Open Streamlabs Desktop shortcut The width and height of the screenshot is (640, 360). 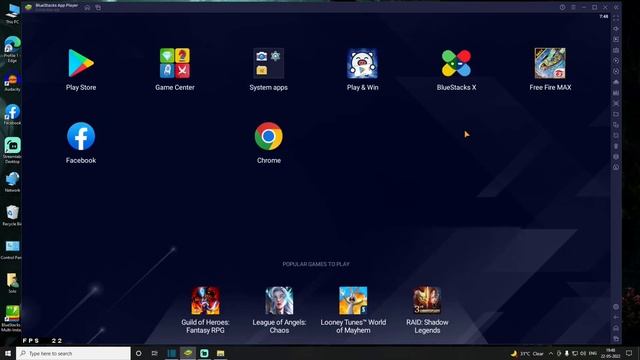tap(12, 150)
